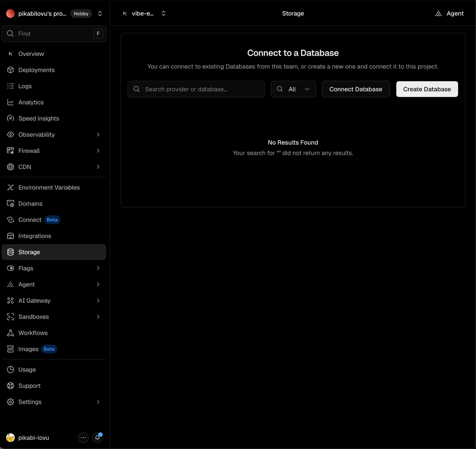Expand the Sandboxes section
476x449 pixels.
pyautogui.click(x=98, y=317)
